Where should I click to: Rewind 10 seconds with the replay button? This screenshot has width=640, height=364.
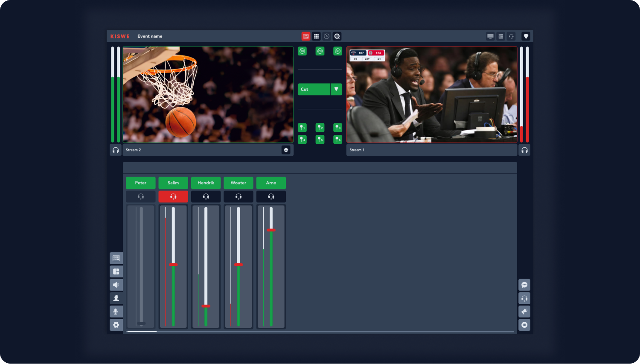tap(302, 51)
